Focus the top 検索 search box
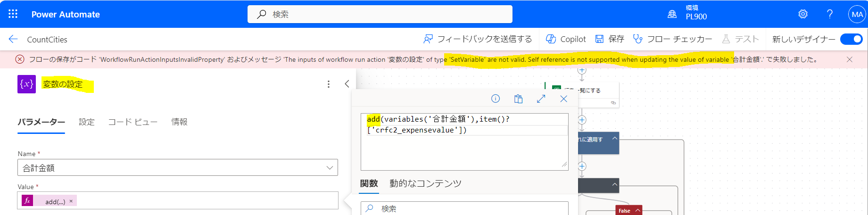The width and height of the screenshot is (868, 215). tap(380, 14)
